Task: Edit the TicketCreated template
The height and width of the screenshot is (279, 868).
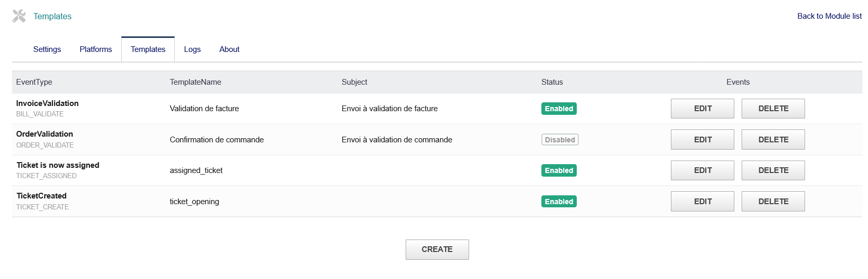Action: point(702,202)
